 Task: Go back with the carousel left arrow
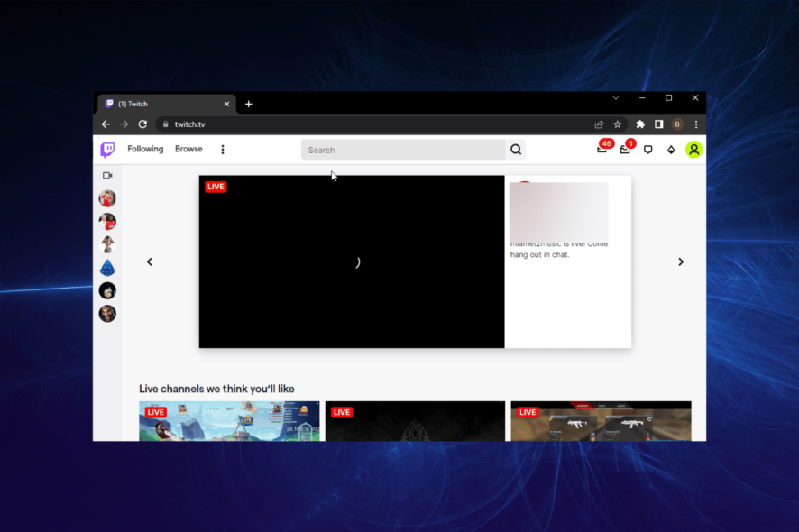pos(149,261)
